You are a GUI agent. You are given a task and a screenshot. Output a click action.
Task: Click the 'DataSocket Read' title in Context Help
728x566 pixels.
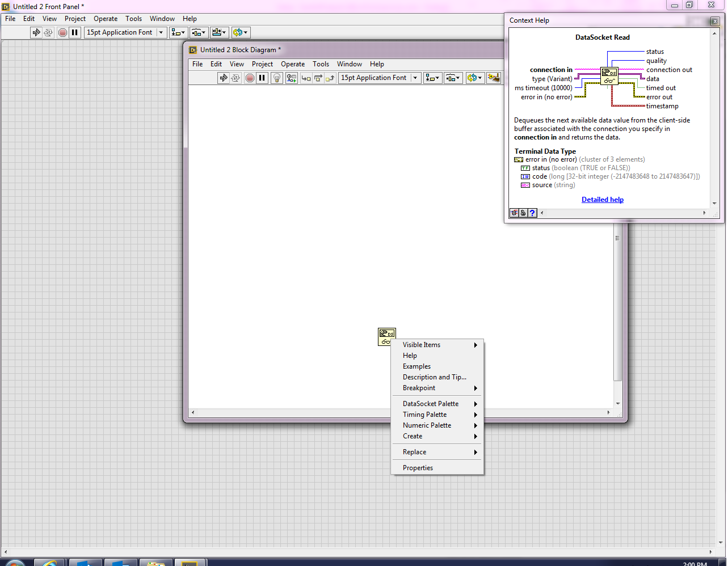(603, 37)
